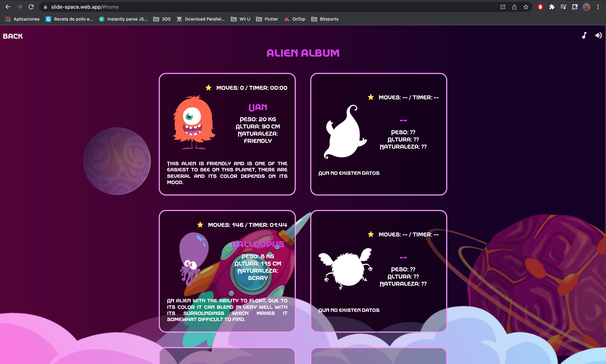606x364 pixels.
Task: Bookmark this page with star icon
Action: [526, 7]
